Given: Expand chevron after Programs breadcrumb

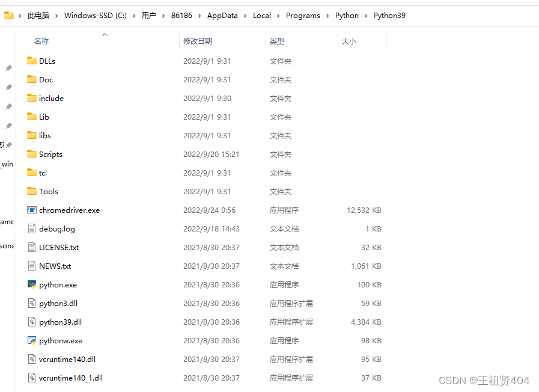Looking at the screenshot, I should pyautogui.click(x=327, y=16).
